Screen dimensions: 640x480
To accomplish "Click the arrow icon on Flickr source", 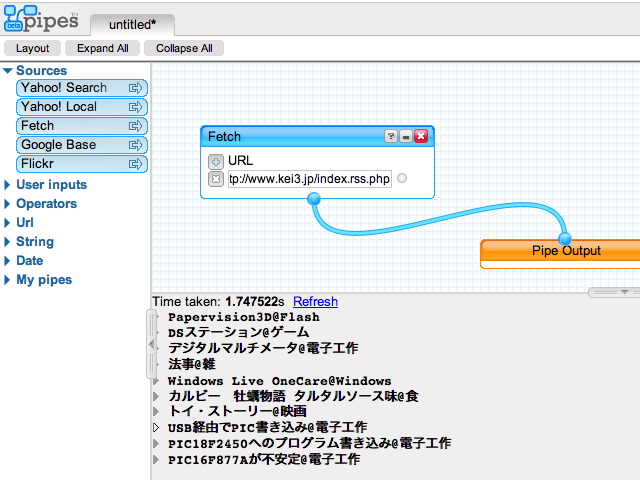I will pyautogui.click(x=135, y=164).
